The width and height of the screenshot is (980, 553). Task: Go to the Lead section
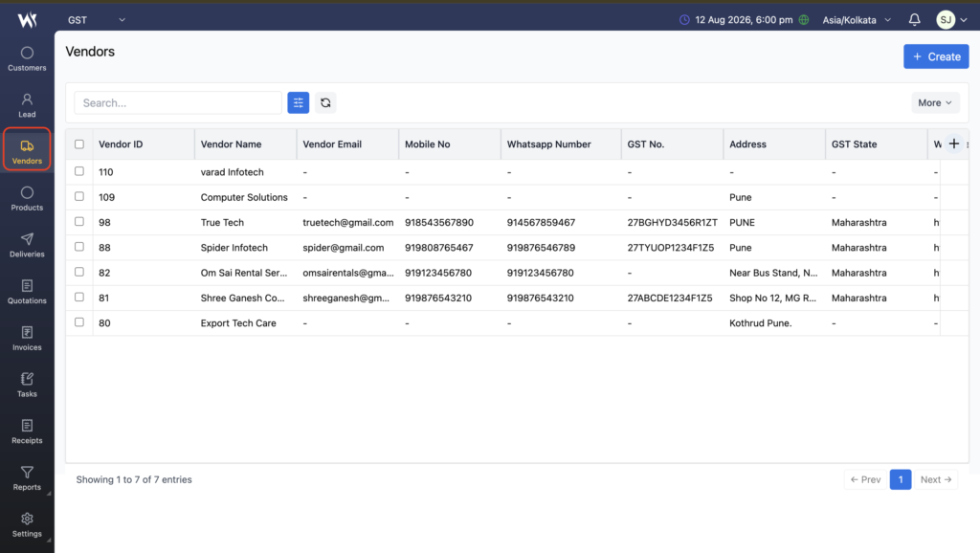pyautogui.click(x=27, y=105)
